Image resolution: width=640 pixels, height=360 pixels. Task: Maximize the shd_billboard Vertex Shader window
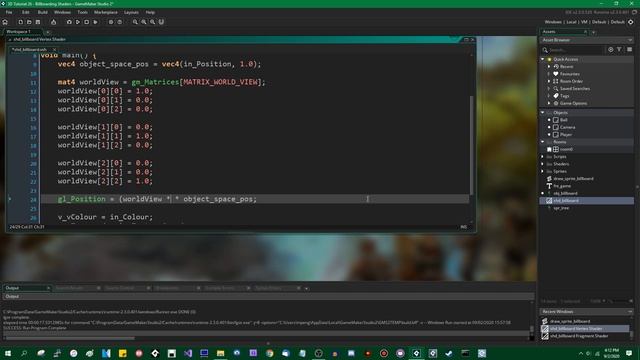click(466, 40)
